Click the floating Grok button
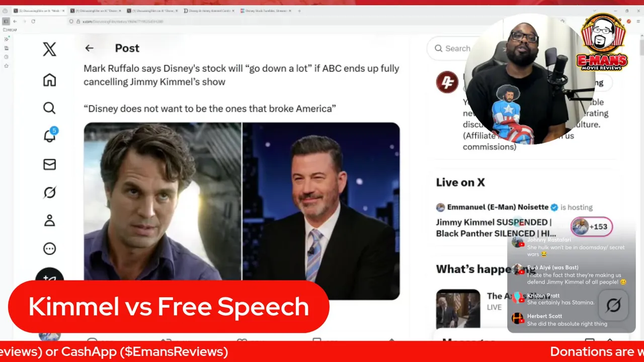 613,305
